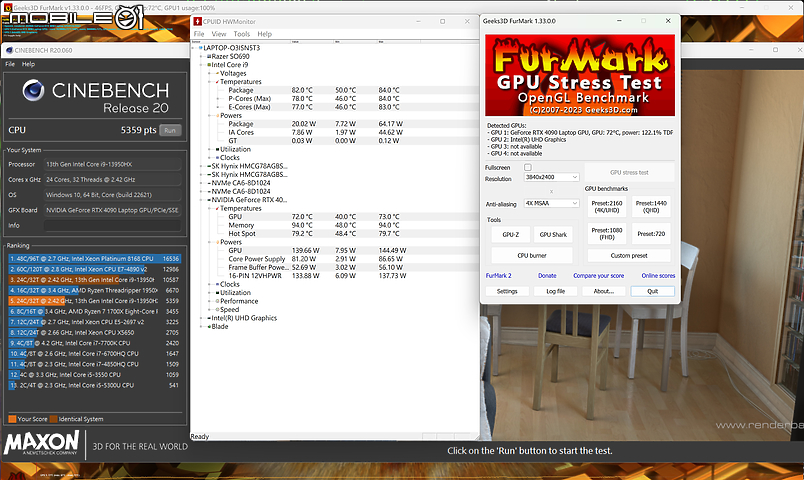804x480 pixels.
Task: Click the FurMark GPU Stress Test banner
Action: 580,75
